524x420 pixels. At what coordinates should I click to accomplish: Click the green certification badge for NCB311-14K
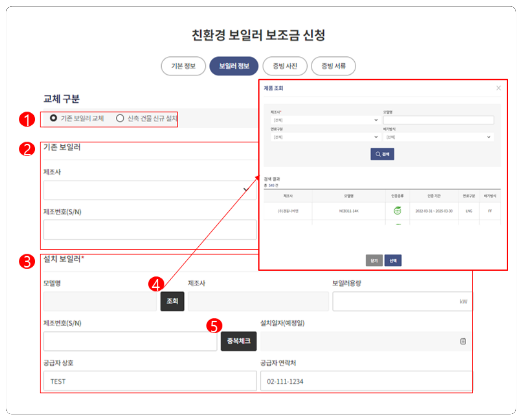[x=398, y=211]
